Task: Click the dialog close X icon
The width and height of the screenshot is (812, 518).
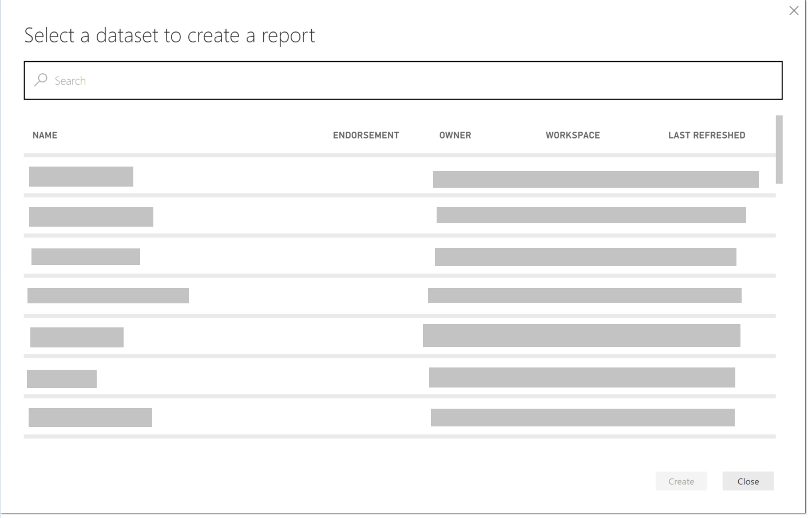Action: tap(794, 10)
